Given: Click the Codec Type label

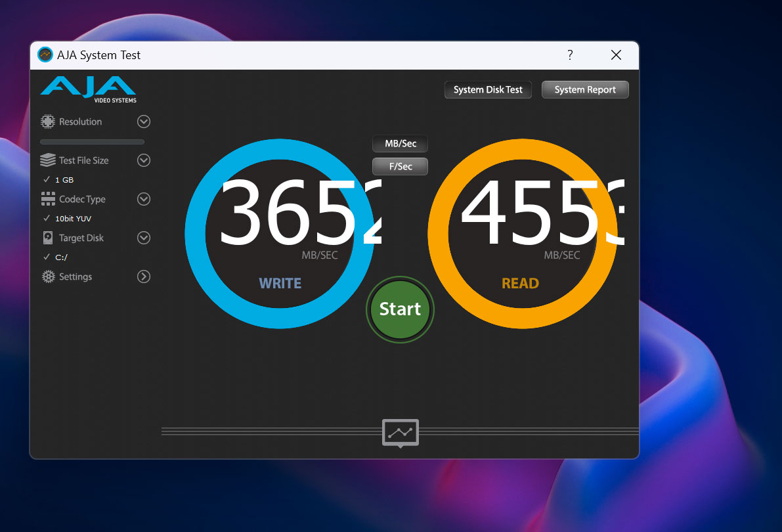Looking at the screenshot, I should [82, 199].
